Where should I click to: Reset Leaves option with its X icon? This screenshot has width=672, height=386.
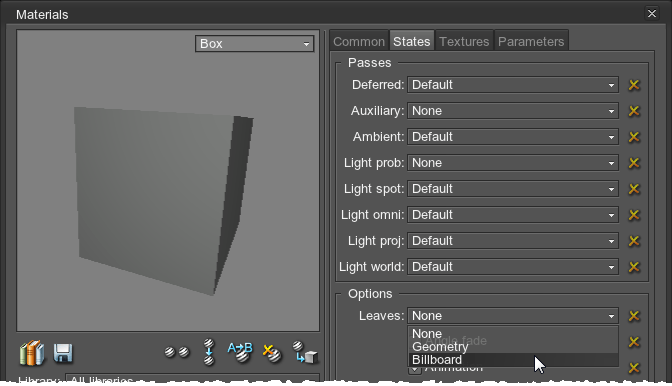[634, 316]
